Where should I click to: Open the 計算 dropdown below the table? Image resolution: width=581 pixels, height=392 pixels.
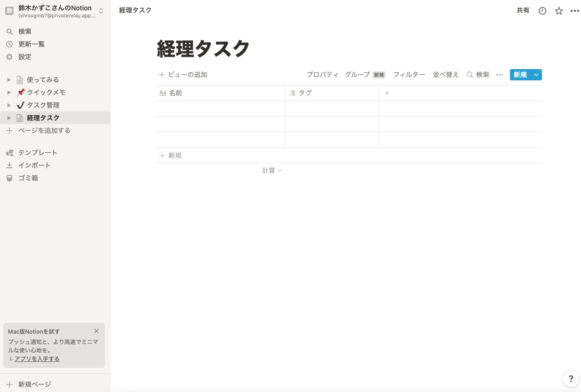[272, 171]
